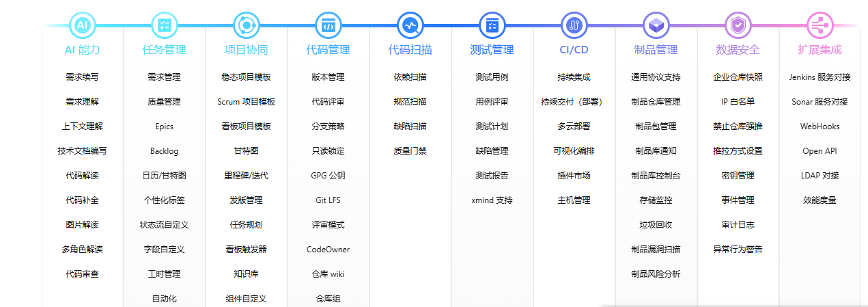Viewport: 868px width, 307px height.
Task: Open 里程碑/迭代 item
Action: [246, 176]
